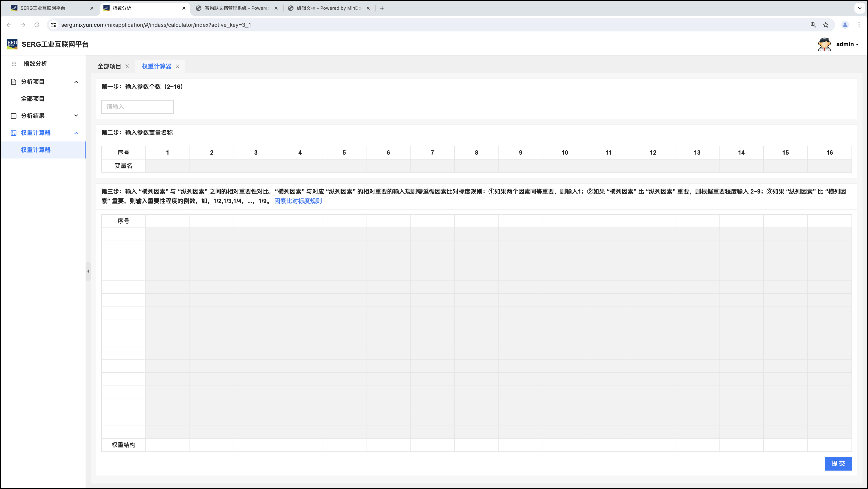
Task: Close the 全部项目 page tab
Action: (127, 67)
